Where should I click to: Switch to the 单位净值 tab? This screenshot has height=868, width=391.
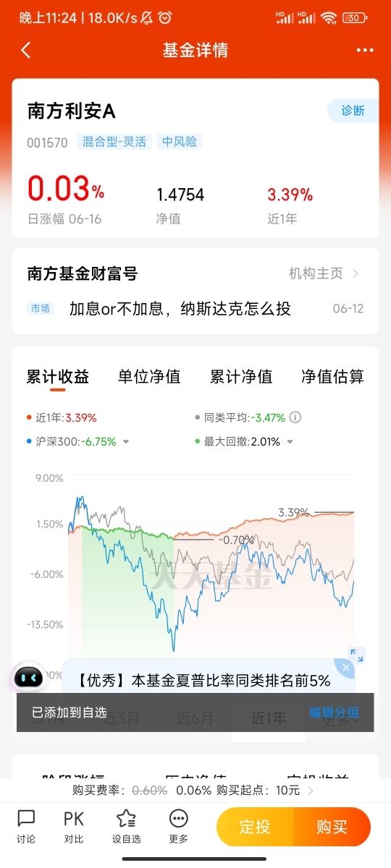[x=149, y=376]
